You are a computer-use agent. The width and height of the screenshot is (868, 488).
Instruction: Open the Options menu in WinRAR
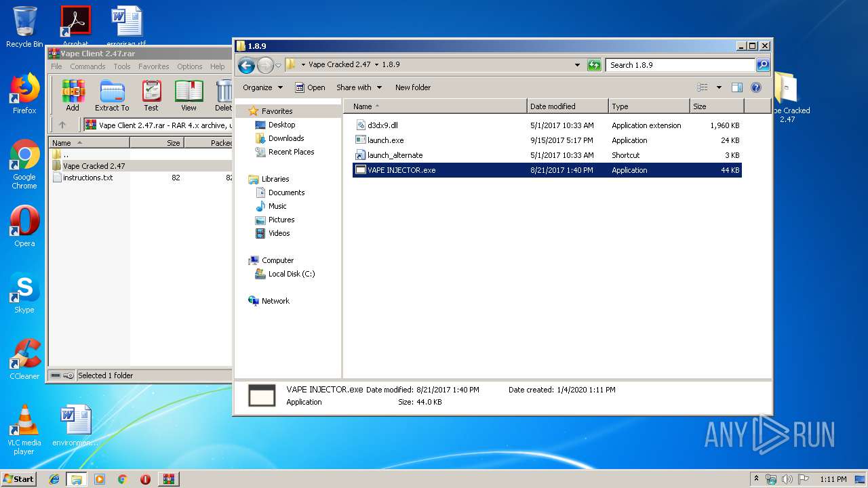click(190, 66)
